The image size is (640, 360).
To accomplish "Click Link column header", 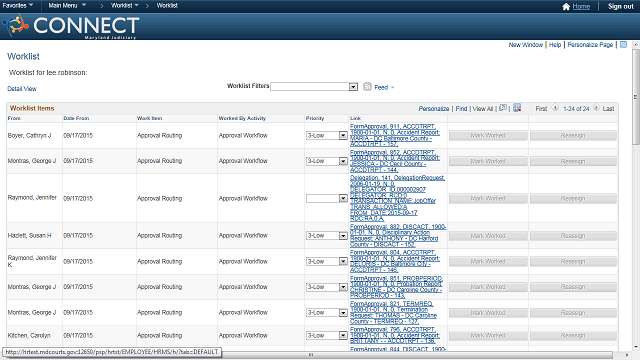I will coord(356,118).
